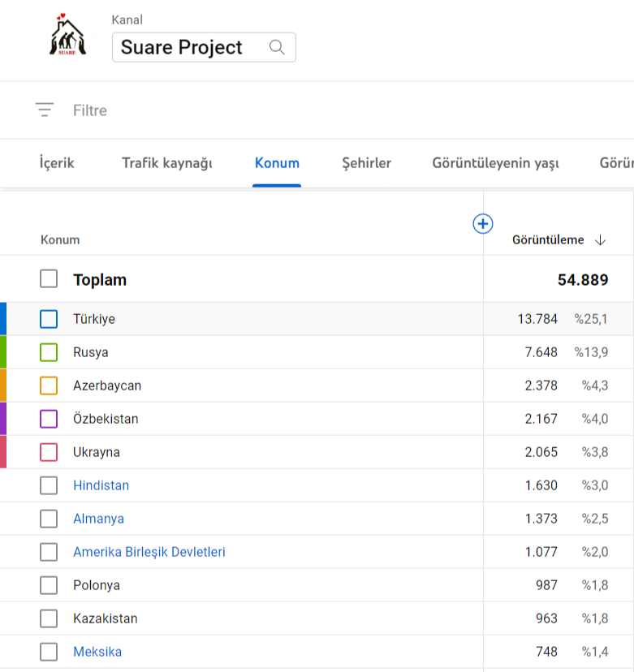Click the Meksika views value 748
Viewport: 634px width, 672px height.
[546, 652]
